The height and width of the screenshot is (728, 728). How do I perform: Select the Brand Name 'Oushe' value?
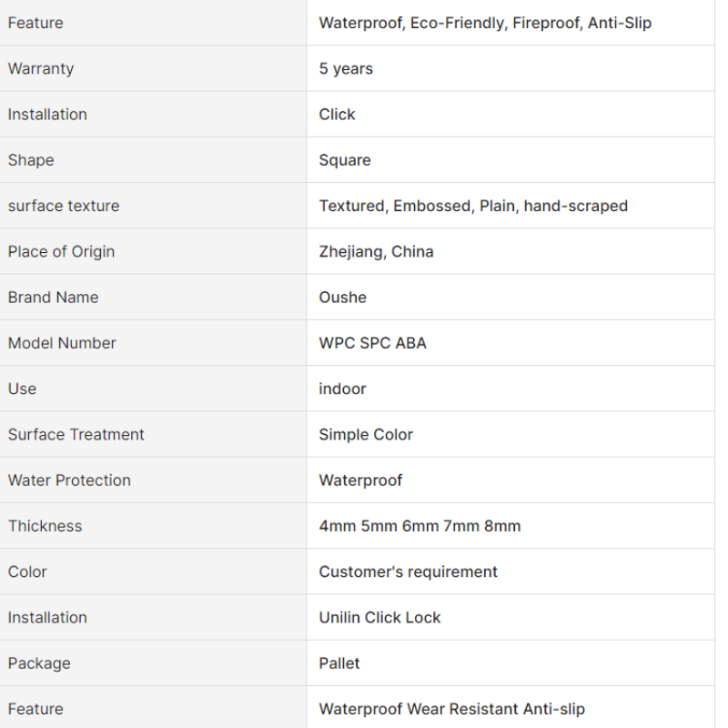click(x=343, y=298)
